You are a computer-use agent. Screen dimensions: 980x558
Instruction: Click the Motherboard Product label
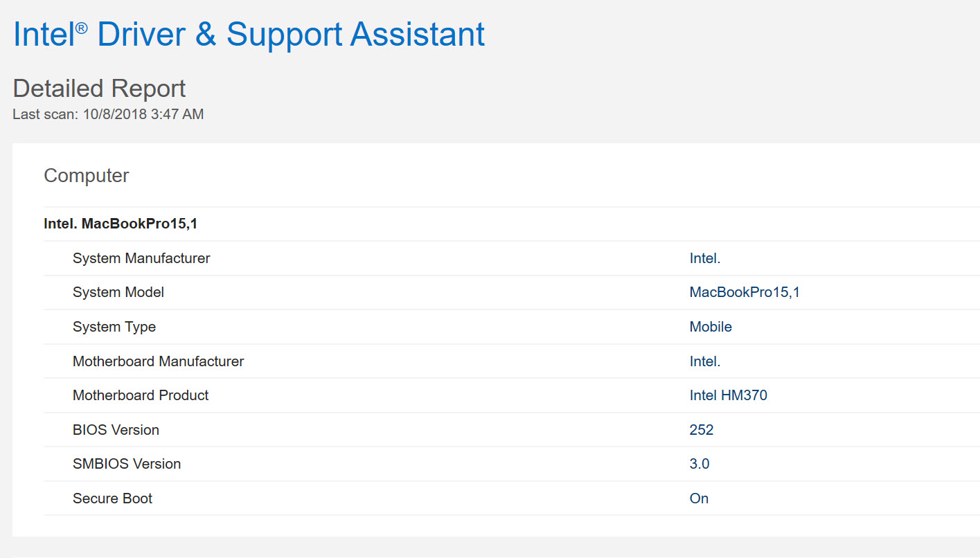click(141, 395)
